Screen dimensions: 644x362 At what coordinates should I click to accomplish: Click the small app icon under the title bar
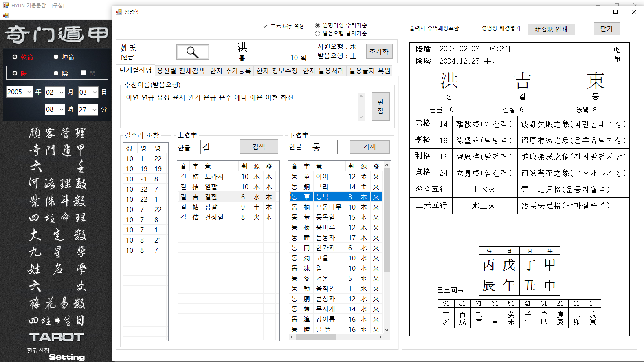(6, 15)
